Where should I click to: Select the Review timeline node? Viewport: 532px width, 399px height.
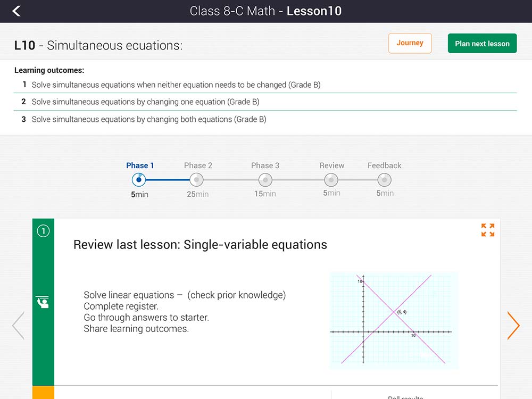coord(331,180)
